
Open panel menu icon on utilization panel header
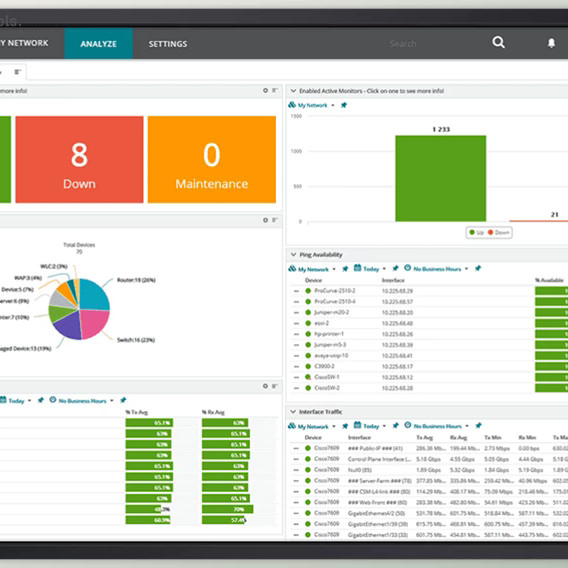pos(275,386)
